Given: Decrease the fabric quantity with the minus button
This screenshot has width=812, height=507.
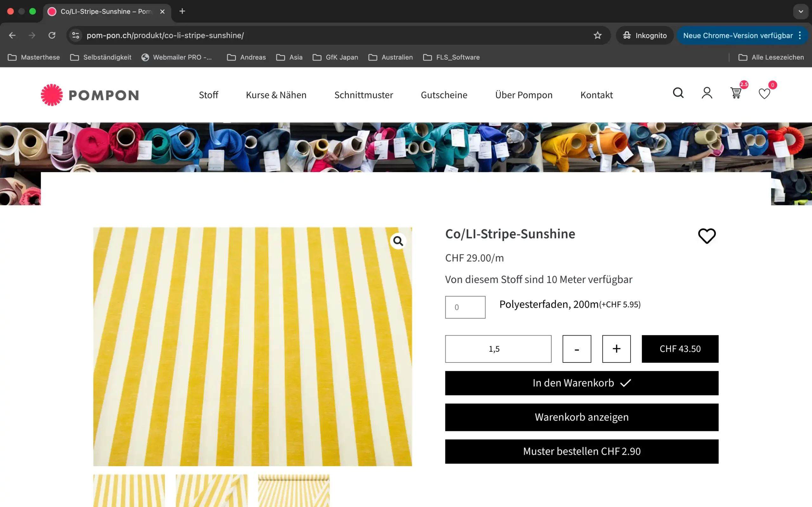Looking at the screenshot, I should click(576, 349).
